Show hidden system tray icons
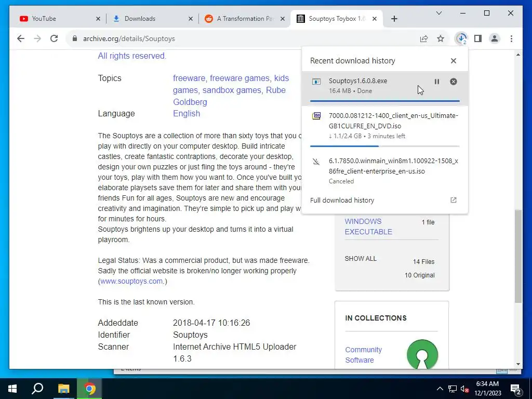532x399 pixels. coord(440,389)
